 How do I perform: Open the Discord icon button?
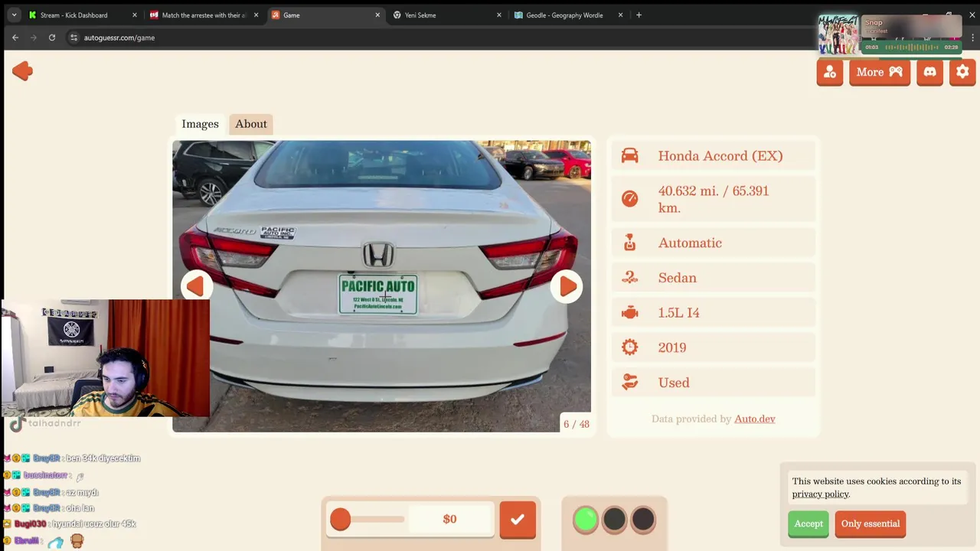coord(929,72)
